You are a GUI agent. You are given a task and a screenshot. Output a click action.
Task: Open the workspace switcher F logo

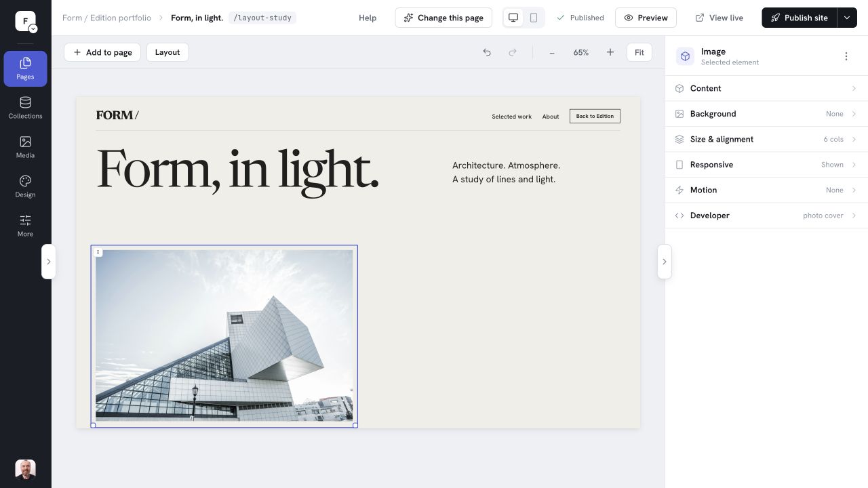(x=25, y=22)
